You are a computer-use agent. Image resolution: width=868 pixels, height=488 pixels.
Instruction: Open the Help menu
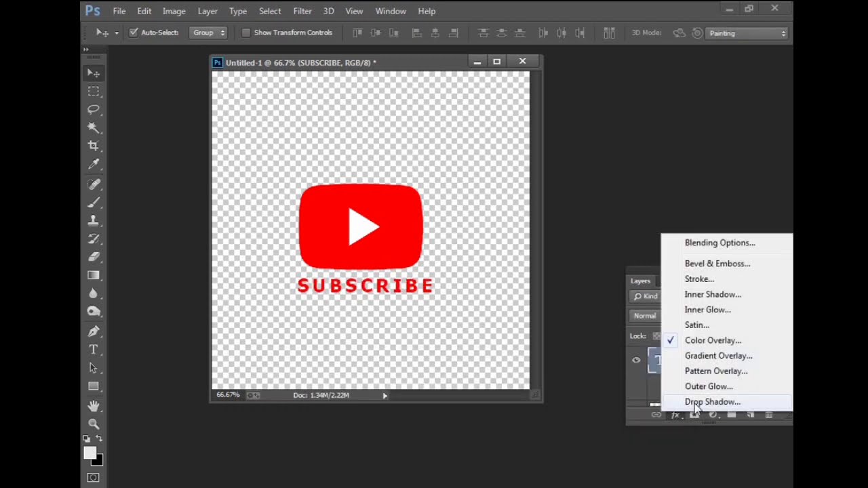[427, 11]
